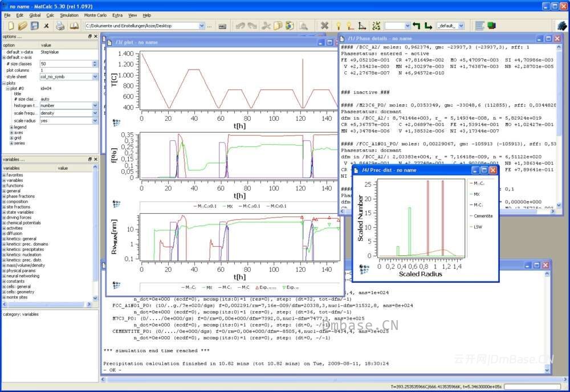Click the green forward-arrow state icon
570x392 pixels.
click(x=428, y=26)
